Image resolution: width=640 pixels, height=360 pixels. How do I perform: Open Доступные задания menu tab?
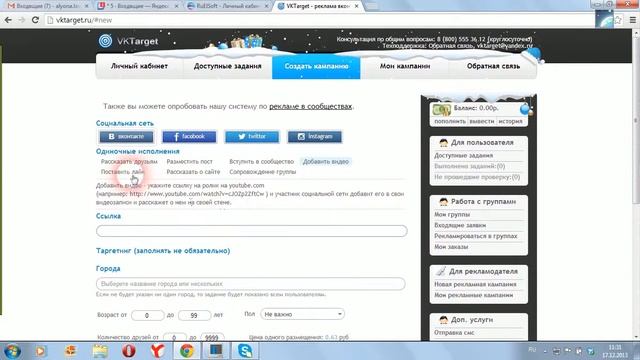pos(227,66)
